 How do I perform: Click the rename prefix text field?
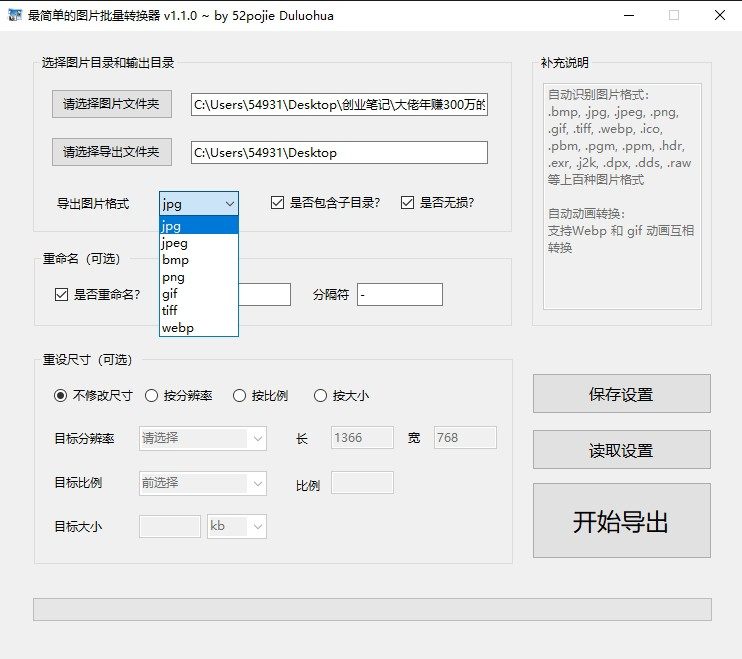(x=265, y=295)
